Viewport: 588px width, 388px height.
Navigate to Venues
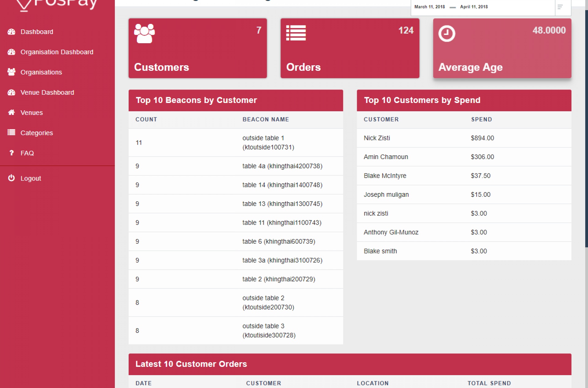pos(32,112)
